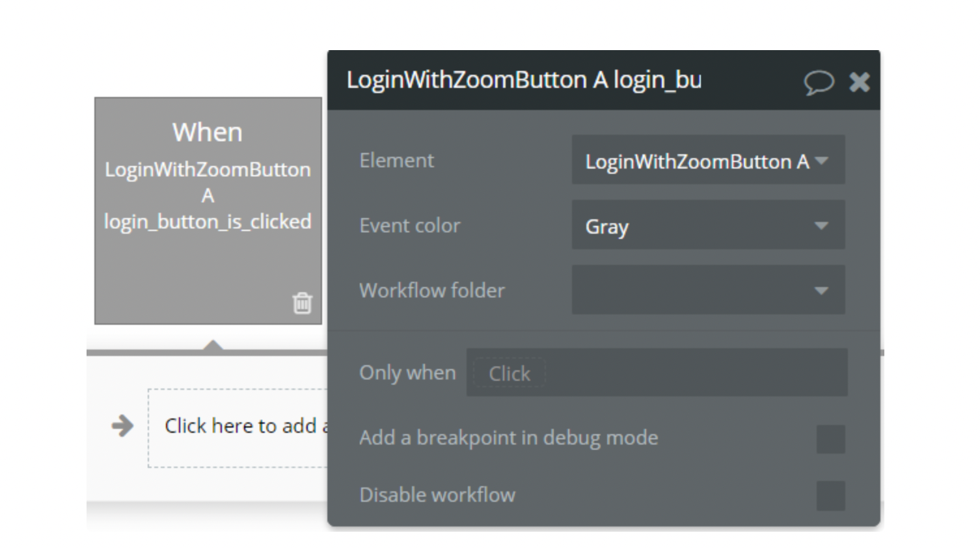The width and height of the screenshot is (980, 548).
Task: Delete the workflow event with trash icon
Action: (302, 303)
